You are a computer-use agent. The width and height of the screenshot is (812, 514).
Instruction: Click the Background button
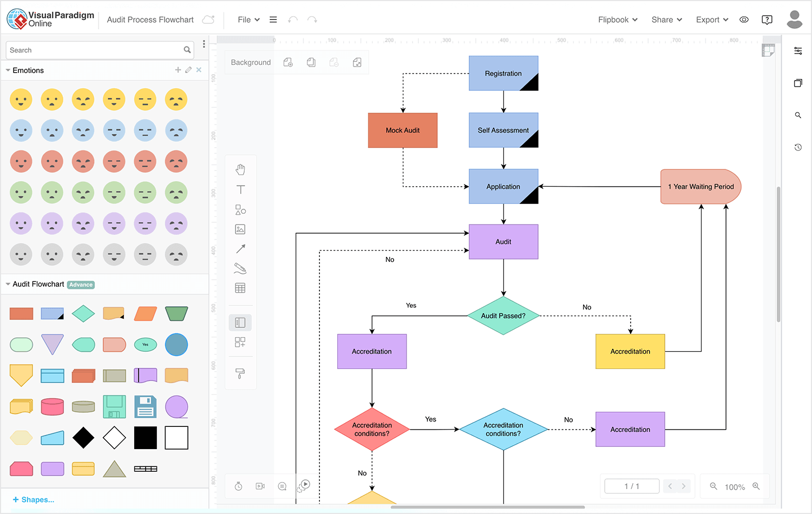[251, 63]
